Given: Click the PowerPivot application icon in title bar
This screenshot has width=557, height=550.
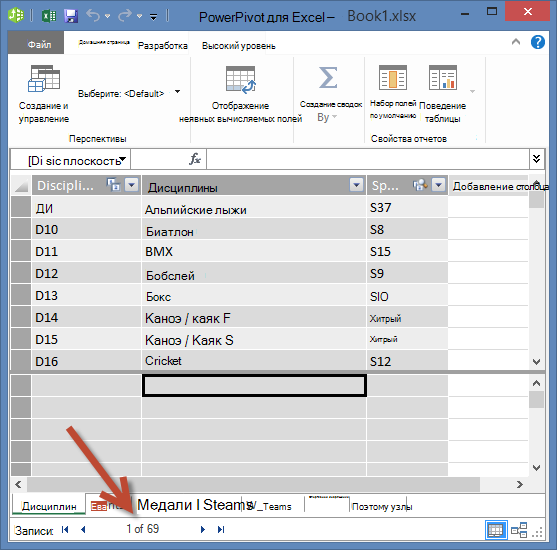Looking at the screenshot, I should (x=16, y=15).
